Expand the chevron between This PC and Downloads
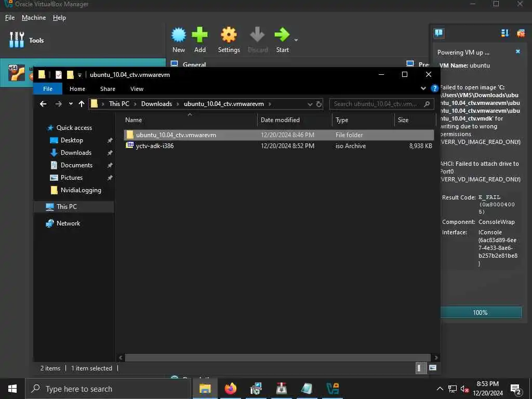Viewport: 532px width, 399px height. tap(135, 104)
